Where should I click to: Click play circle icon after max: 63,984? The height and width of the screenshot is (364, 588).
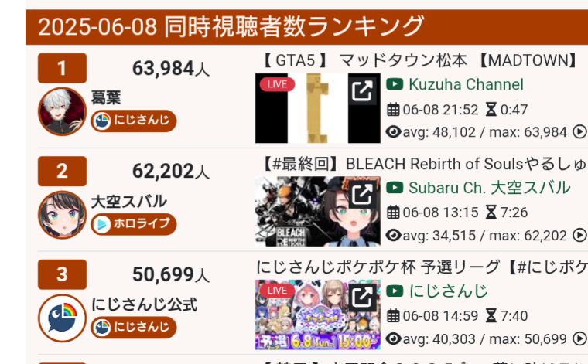(x=579, y=132)
